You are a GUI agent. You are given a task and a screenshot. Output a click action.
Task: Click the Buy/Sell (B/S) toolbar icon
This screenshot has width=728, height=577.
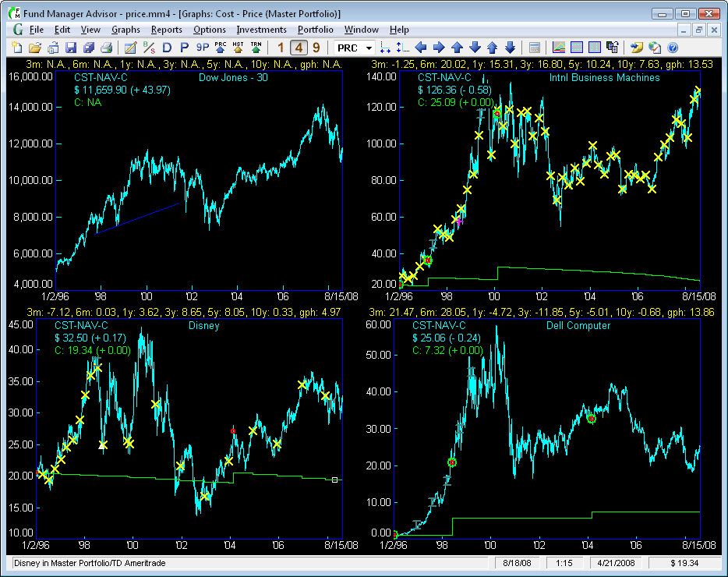(147, 48)
